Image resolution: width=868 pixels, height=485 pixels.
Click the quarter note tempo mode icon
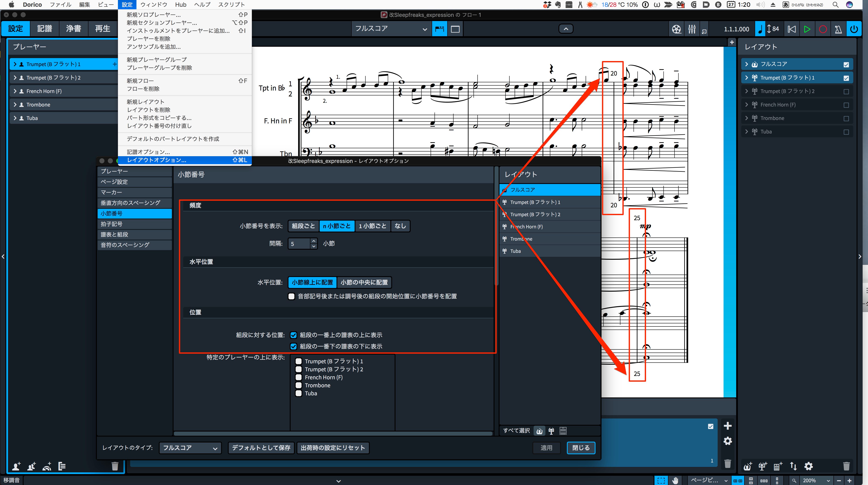coord(760,29)
